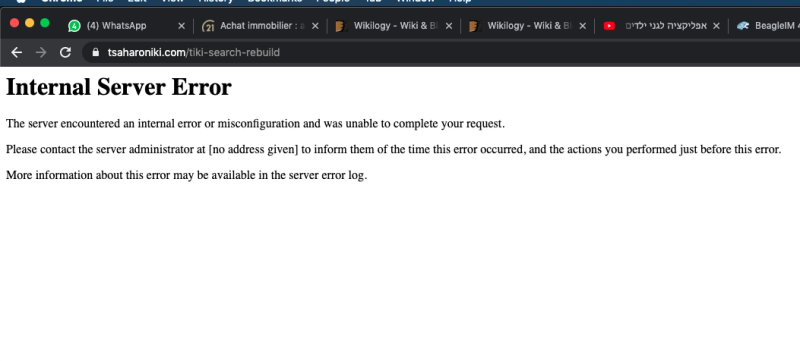Click the green fullscreen window button
The image size is (800, 361).
45,22
